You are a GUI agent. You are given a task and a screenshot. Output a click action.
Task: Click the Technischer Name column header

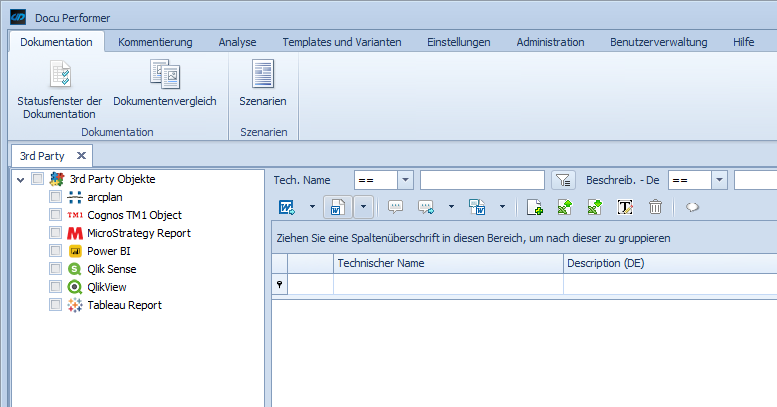pos(447,263)
